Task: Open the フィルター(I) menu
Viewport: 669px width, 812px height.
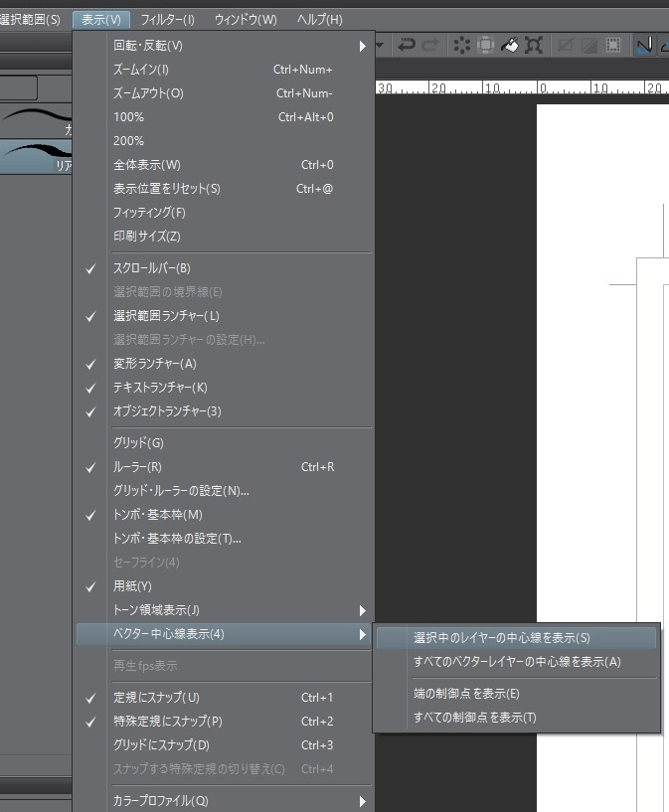Action: click(x=167, y=20)
